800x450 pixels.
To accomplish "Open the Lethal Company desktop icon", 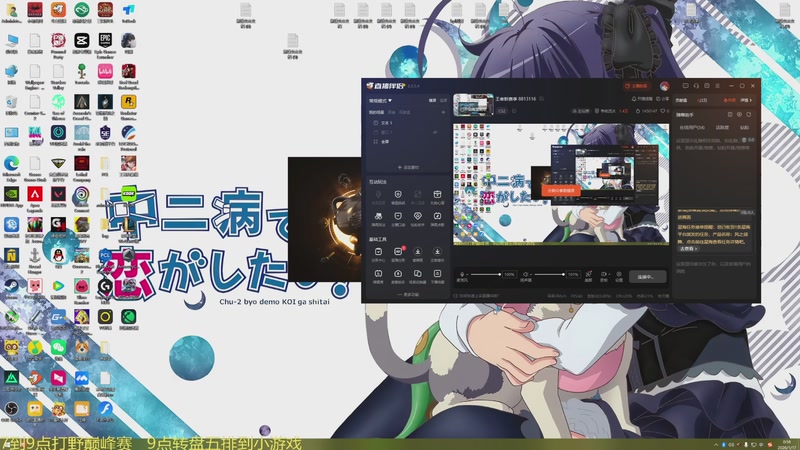I will 82,167.
